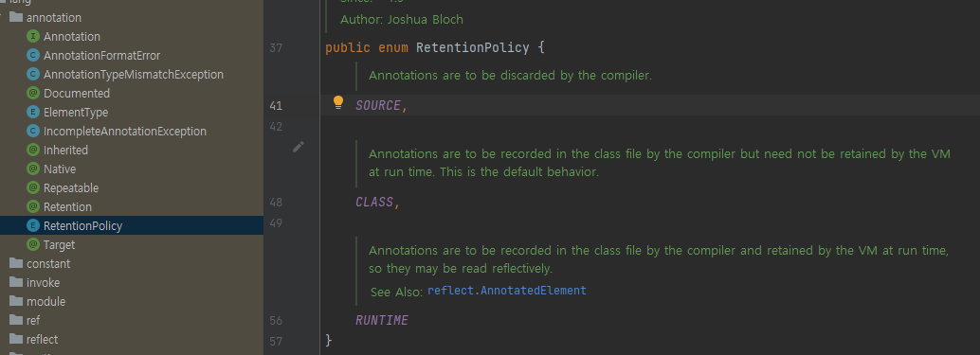Click the Target annotation icon

click(x=33, y=244)
